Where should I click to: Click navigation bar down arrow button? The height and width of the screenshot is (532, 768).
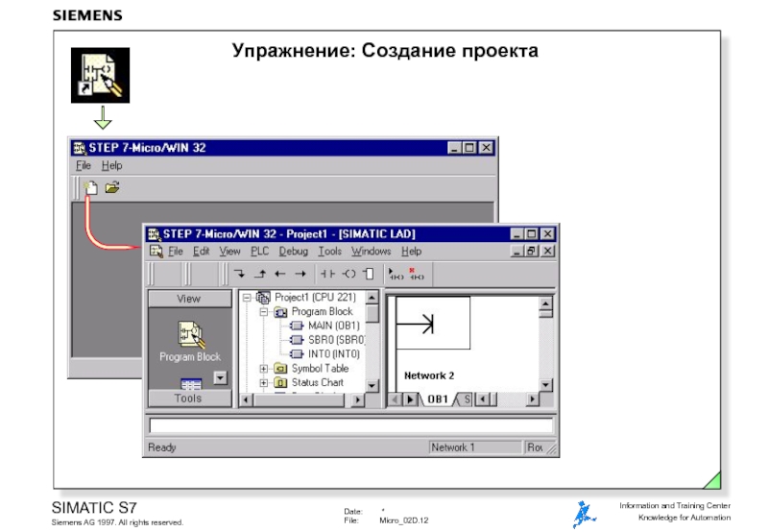point(221,377)
